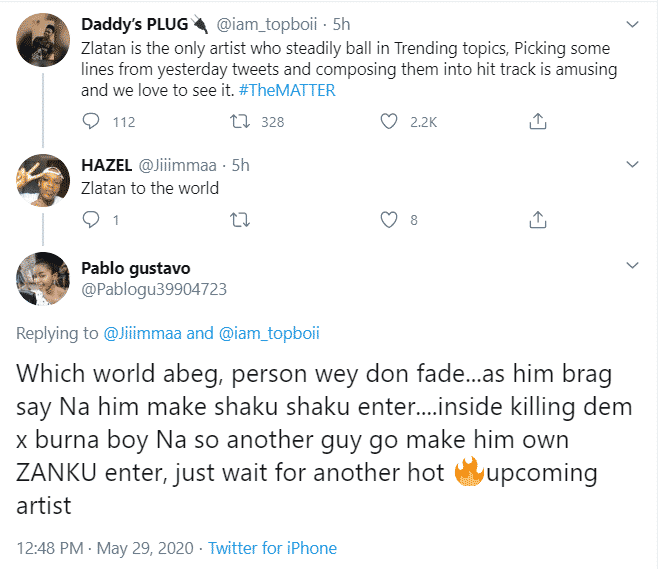Open Pablo gustavo's profile avatar

41,281
